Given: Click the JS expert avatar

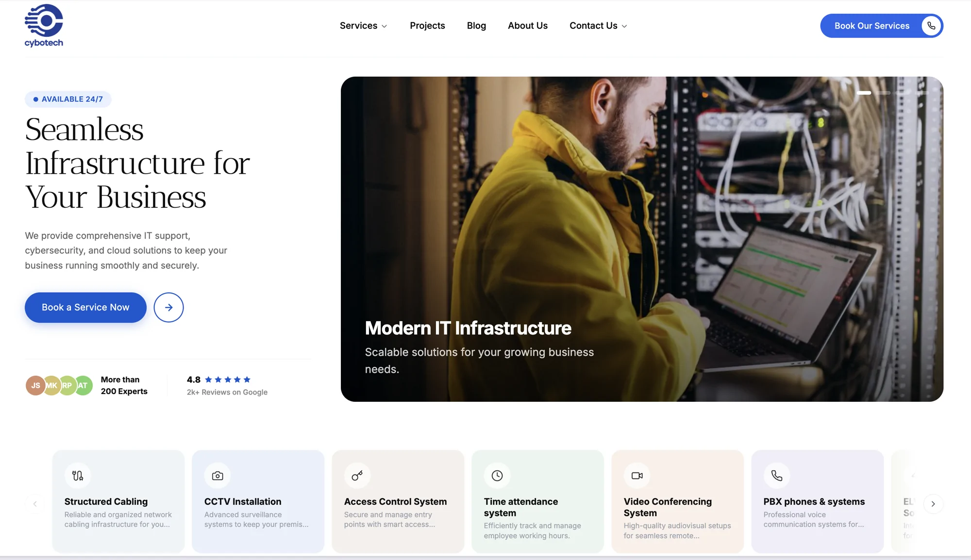Looking at the screenshot, I should coord(35,385).
